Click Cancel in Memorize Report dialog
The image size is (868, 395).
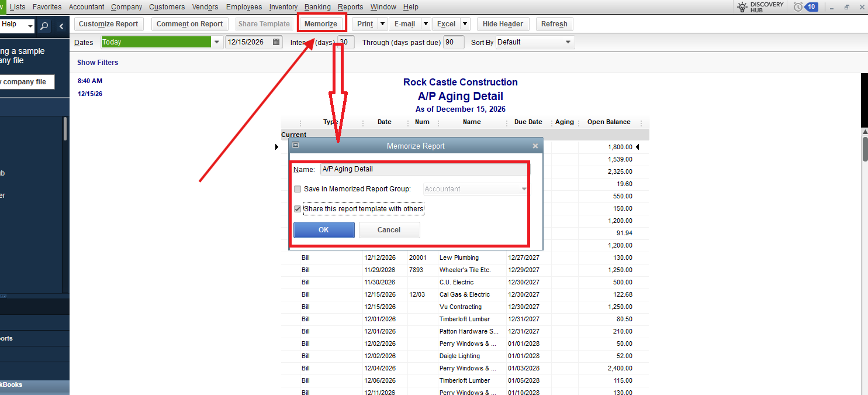389,230
